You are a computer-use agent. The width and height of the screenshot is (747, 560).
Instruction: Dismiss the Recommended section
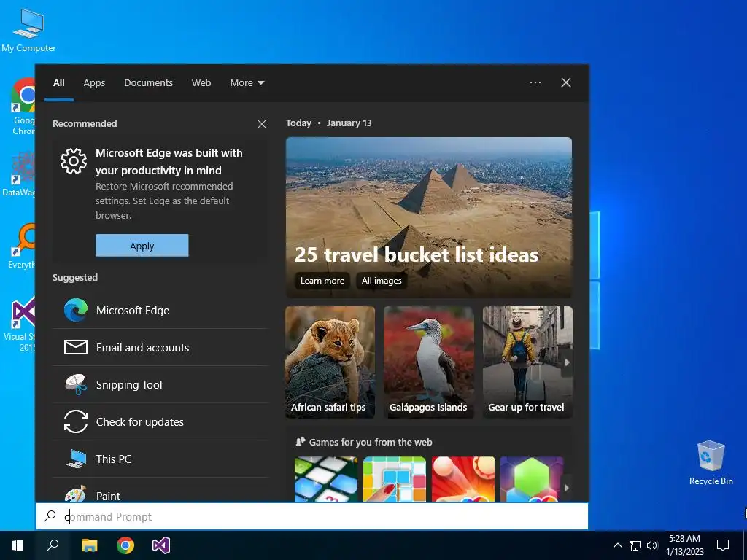(x=262, y=124)
